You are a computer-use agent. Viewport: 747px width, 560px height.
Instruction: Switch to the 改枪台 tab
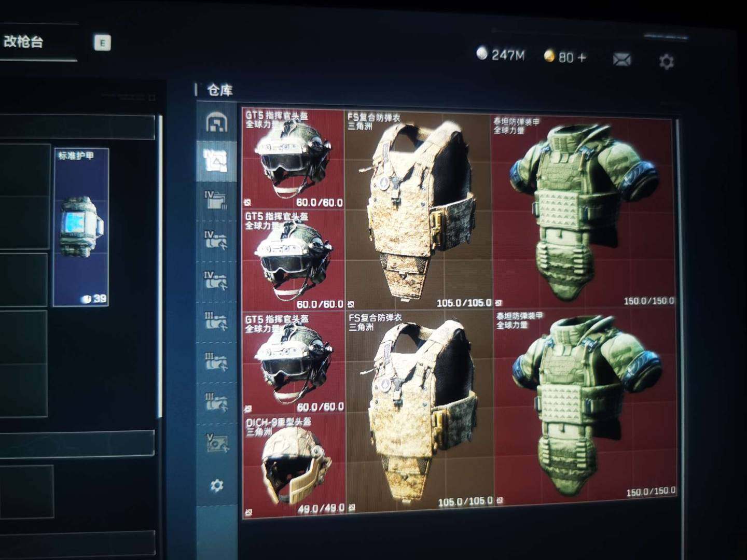[x=24, y=41]
